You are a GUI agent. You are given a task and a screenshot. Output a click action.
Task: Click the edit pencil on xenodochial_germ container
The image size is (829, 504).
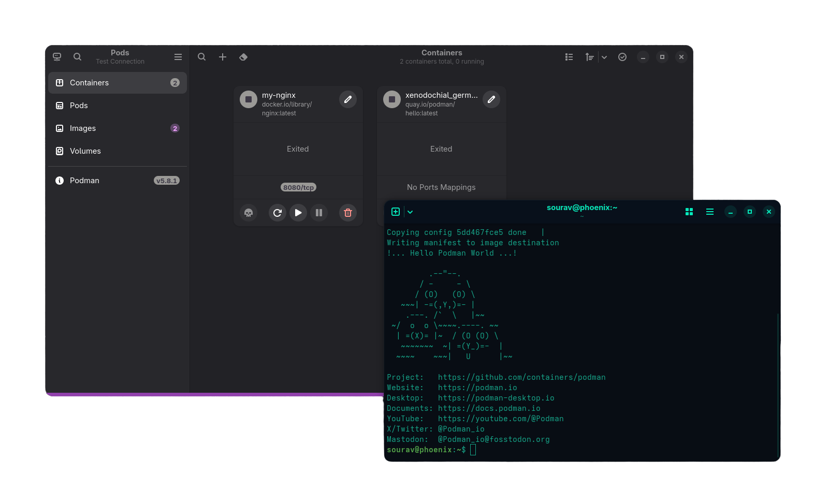pyautogui.click(x=491, y=99)
